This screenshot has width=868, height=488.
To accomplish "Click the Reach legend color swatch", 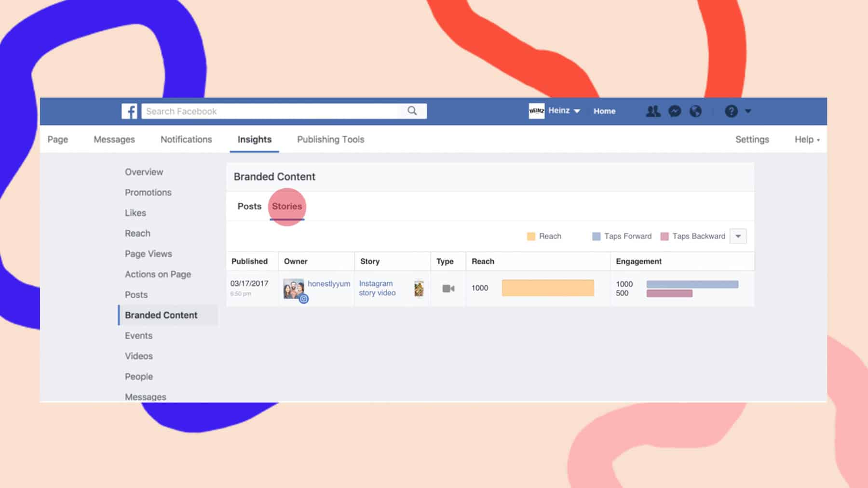I will (531, 236).
